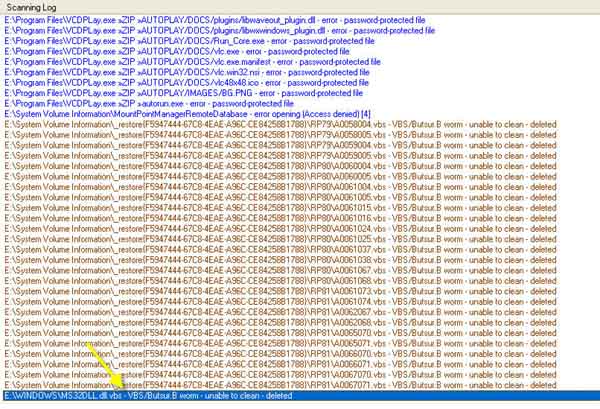This screenshot has width=600, height=409.
Task: Select the RP80\A0061024.vbs worm log row
Action: click(280, 228)
